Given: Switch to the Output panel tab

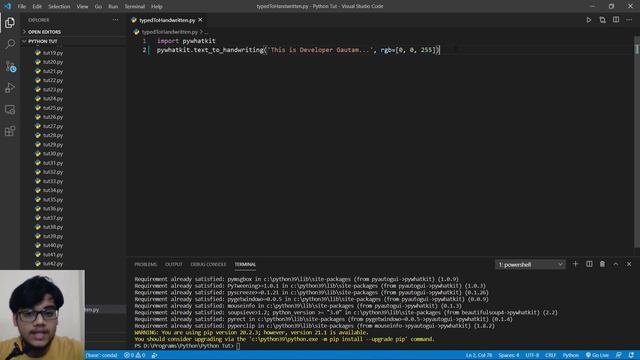Looking at the screenshot, I should [173, 264].
